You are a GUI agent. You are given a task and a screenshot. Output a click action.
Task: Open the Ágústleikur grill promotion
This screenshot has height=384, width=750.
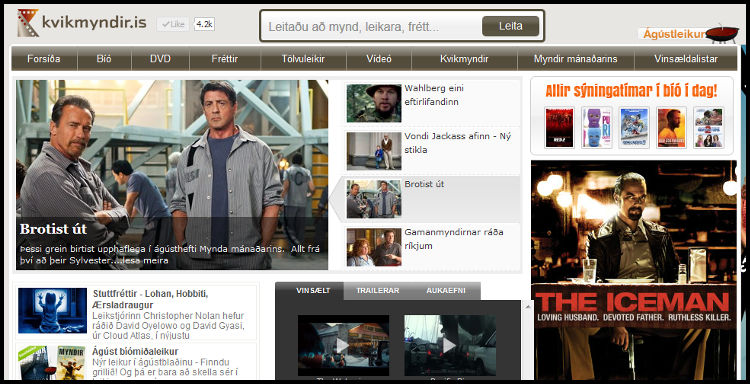pos(690,33)
